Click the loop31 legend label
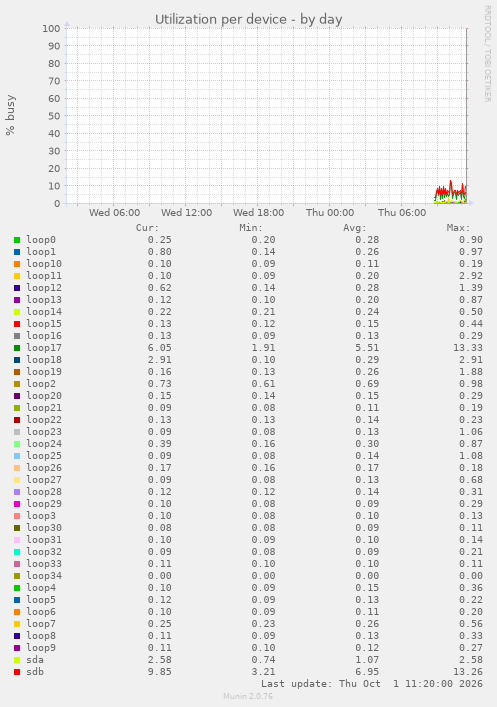The width and height of the screenshot is (497, 707). click(x=44, y=540)
